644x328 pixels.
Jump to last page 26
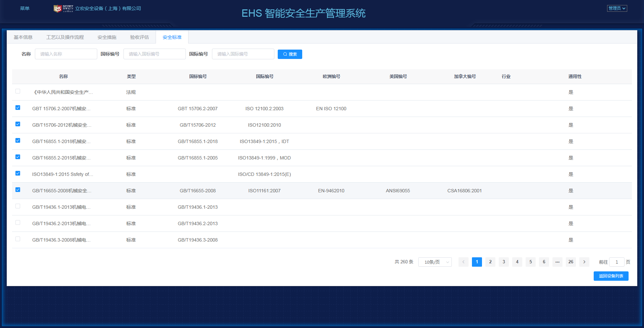coord(571,262)
